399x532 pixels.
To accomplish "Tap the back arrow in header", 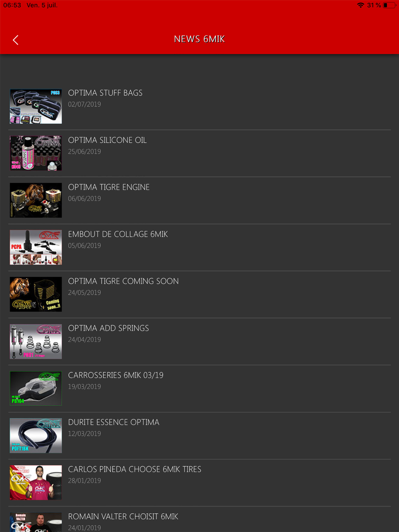I will click(x=16, y=40).
